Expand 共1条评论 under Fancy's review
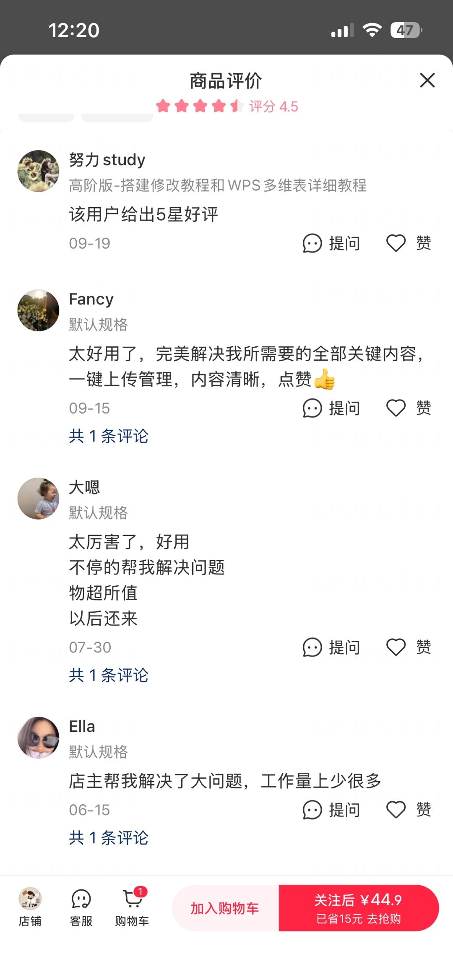The width and height of the screenshot is (453, 980). (x=109, y=436)
